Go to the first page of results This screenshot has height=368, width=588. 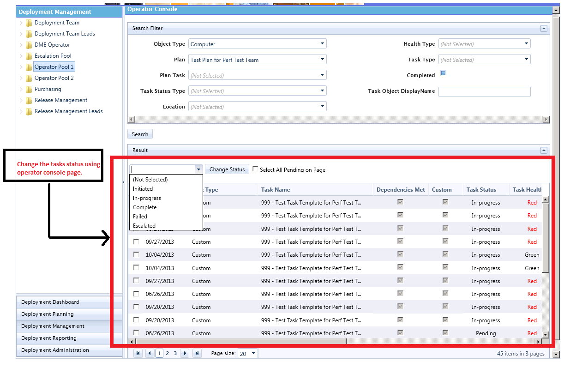138,353
